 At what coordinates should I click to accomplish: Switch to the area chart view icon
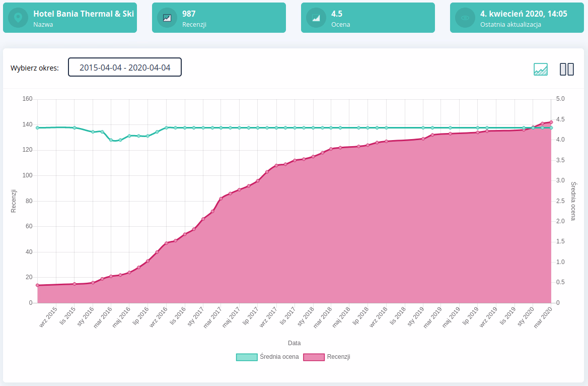click(x=541, y=69)
